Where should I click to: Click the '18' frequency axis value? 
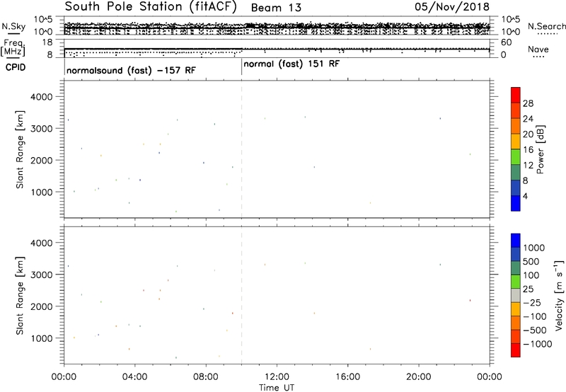pos(47,42)
